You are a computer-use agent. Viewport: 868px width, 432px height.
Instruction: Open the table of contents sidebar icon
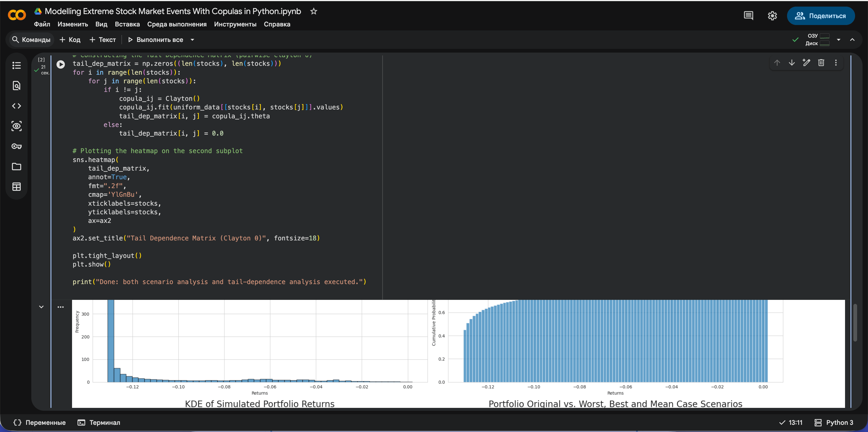click(x=17, y=65)
